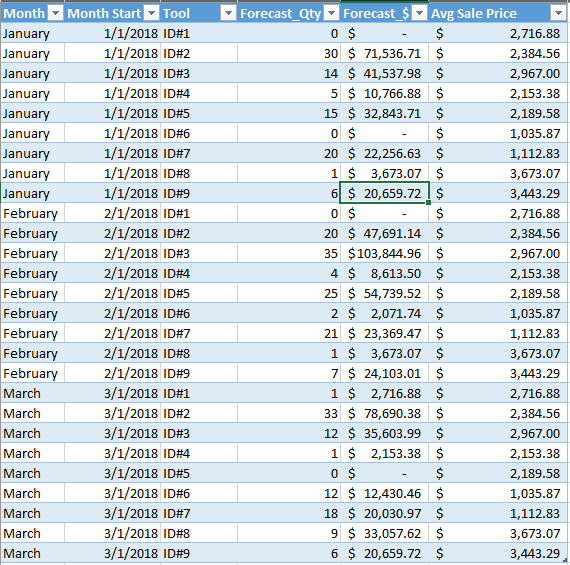Select the selected cell January ID#9 20,659.72
This screenshot has width=570, height=565.
384,193
